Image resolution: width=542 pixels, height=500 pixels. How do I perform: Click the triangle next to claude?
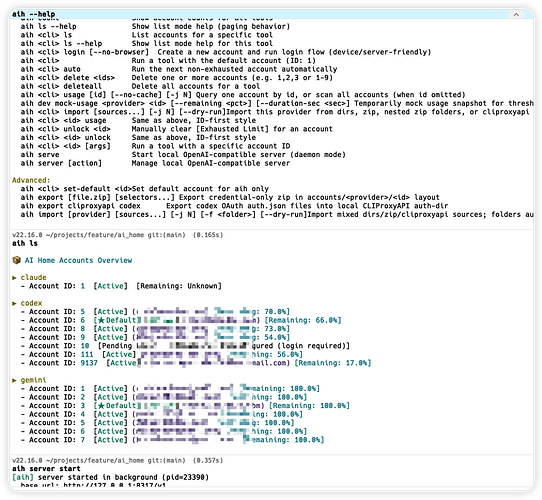(x=15, y=277)
